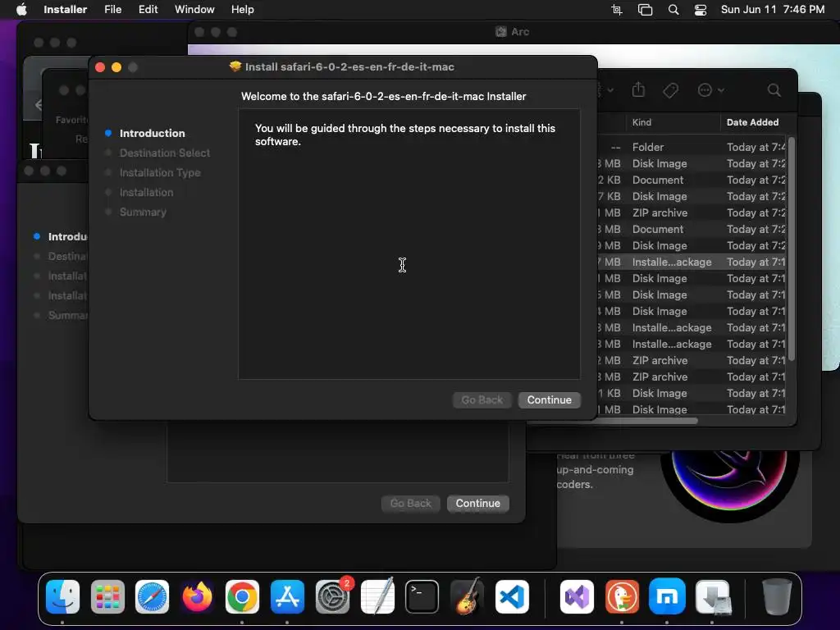Launch DuckDuckGo browser from Dock
Image resolution: width=840 pixels, height=630 pixels.
[x=622, y=596]
